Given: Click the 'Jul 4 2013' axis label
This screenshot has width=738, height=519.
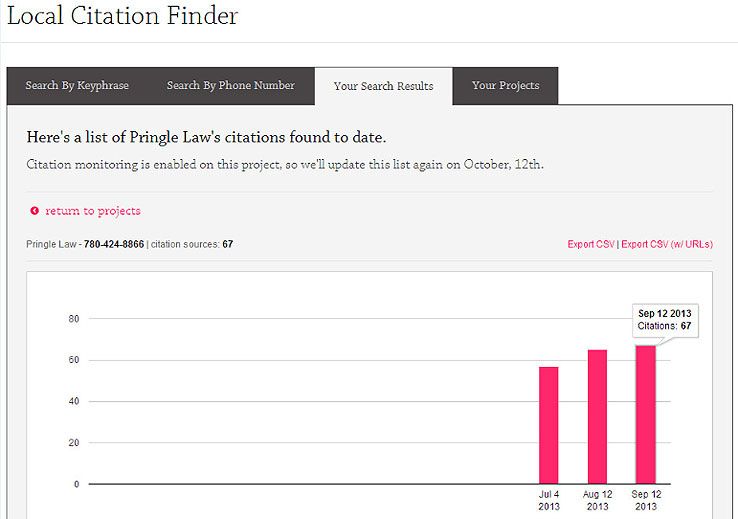Looking at the screenshot, I should point(548,500).
